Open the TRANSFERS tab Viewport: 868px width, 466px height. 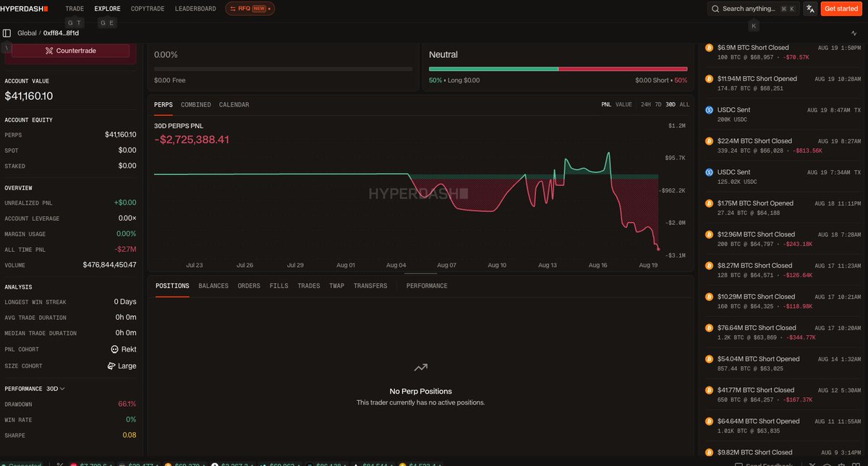coord(370,286)
